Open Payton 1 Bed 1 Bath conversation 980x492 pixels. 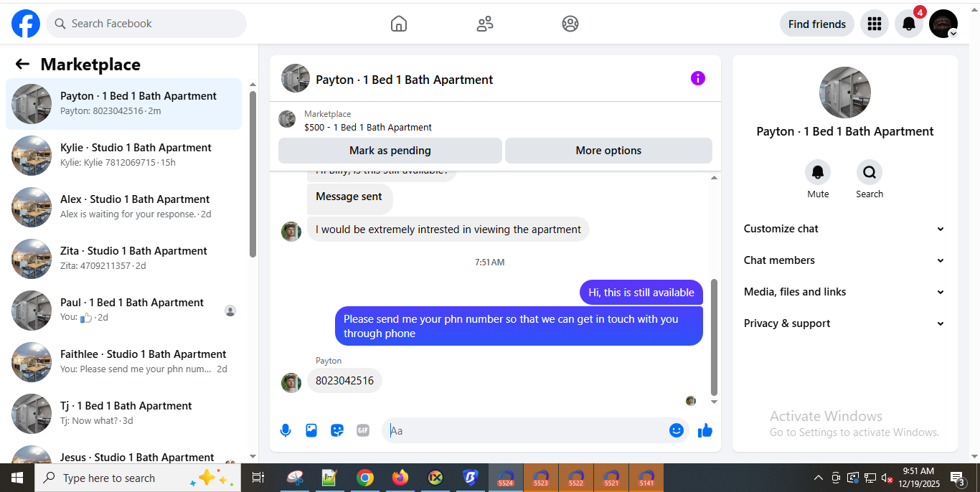tap(123, 103)
